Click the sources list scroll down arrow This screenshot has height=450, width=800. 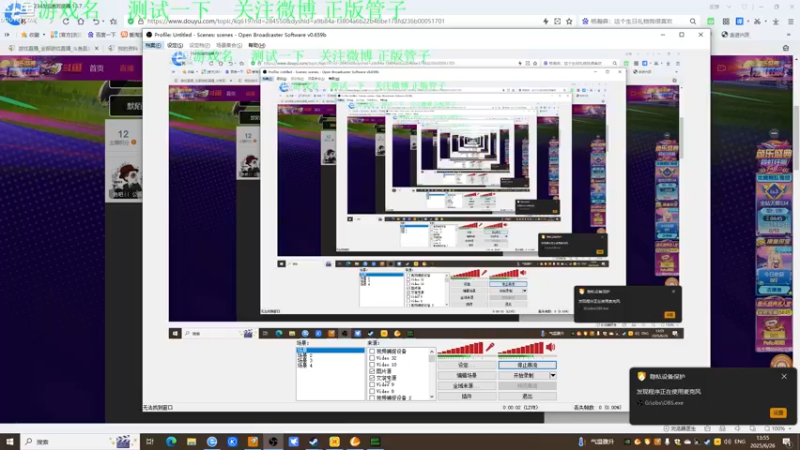(432, 396)
